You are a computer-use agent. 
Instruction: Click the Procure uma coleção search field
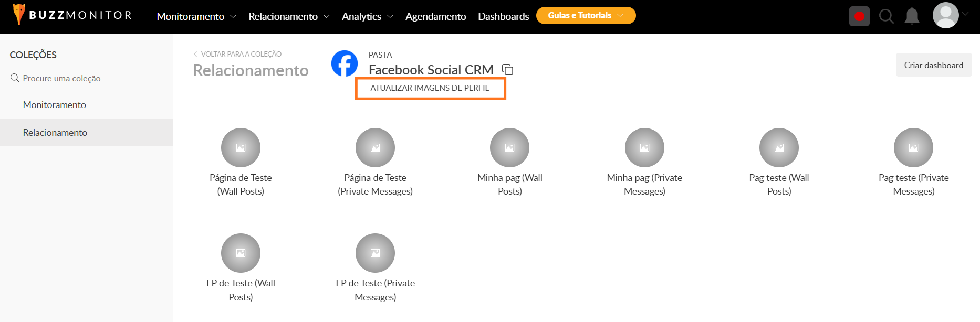click(61, 78)
